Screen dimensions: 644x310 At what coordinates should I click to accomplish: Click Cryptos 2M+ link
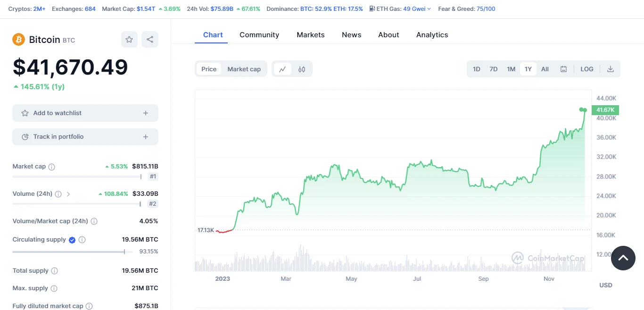click(40, 9)
